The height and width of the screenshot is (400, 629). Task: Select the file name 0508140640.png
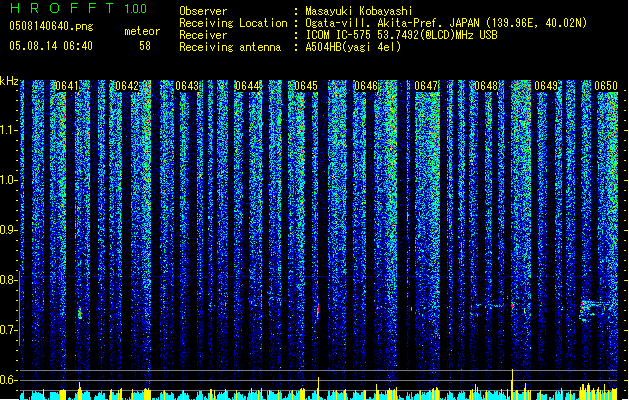coord(51,26)
